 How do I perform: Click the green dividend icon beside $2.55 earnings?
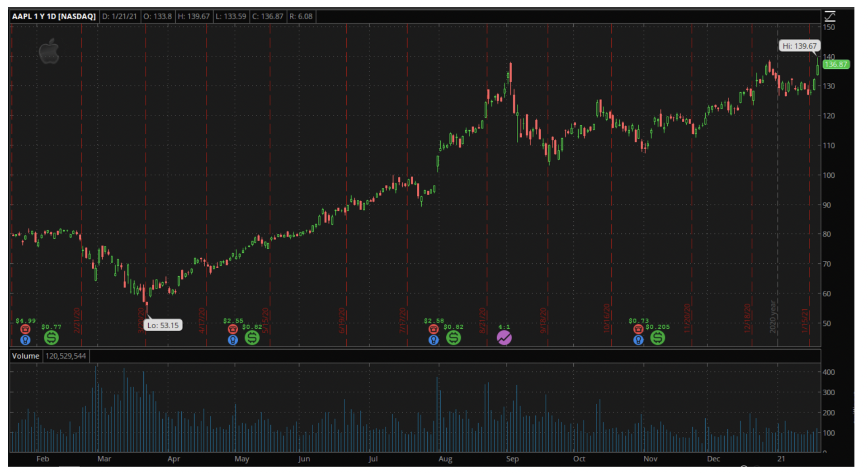(252, 337)
